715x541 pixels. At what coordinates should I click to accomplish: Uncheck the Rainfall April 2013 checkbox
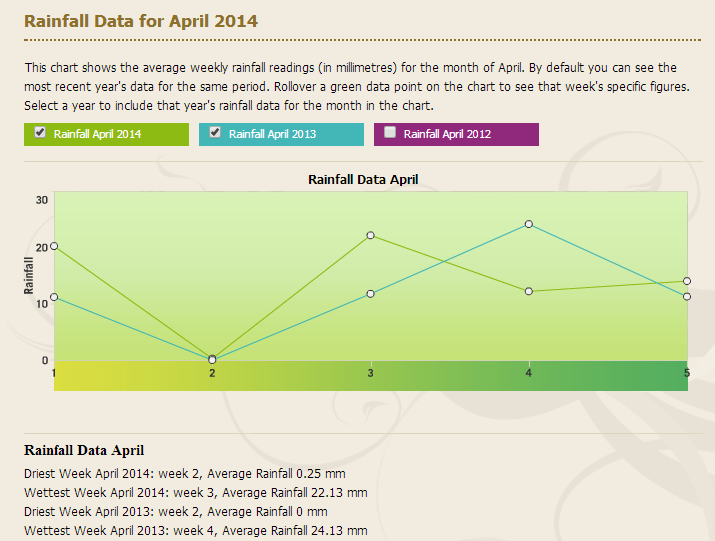[x=215, y=132]
